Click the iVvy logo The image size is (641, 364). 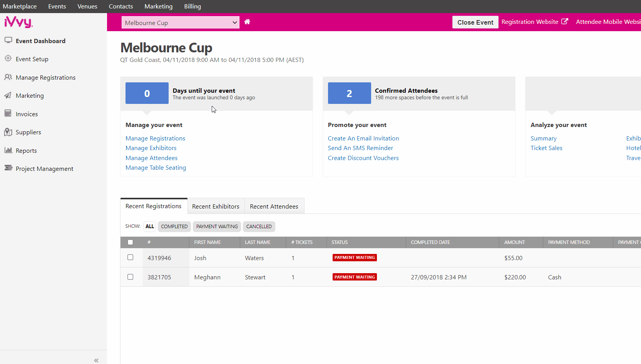click(18, 22)
